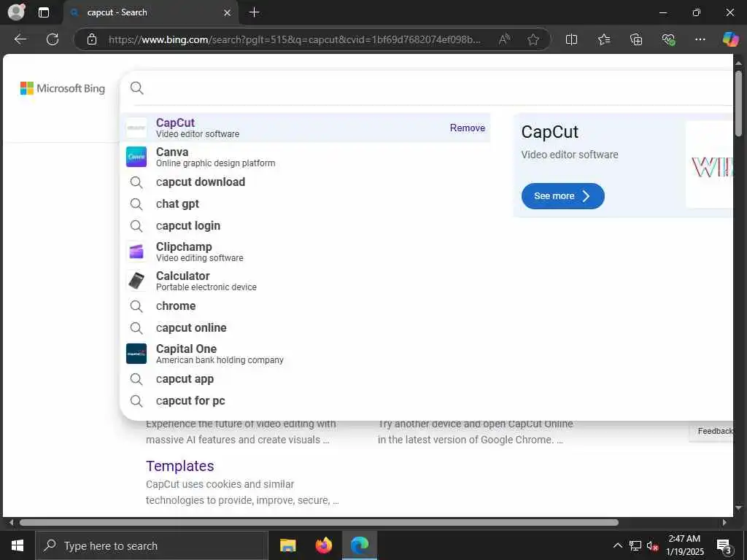Open Copilot sidebar icon
Screen dimensions: 747x560
730,39
